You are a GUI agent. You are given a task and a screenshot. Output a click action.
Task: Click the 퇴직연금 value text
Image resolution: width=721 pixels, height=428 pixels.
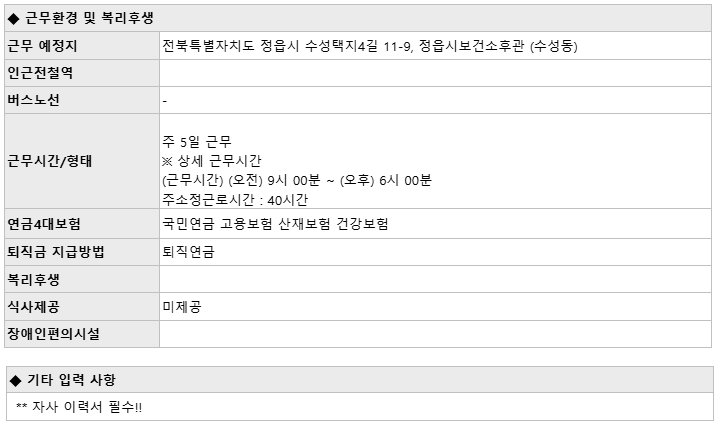pos(188,251)
